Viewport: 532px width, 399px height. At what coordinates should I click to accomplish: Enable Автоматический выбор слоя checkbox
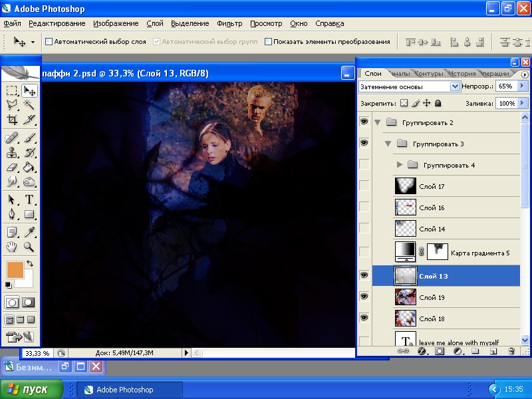[x=49, y=41]
